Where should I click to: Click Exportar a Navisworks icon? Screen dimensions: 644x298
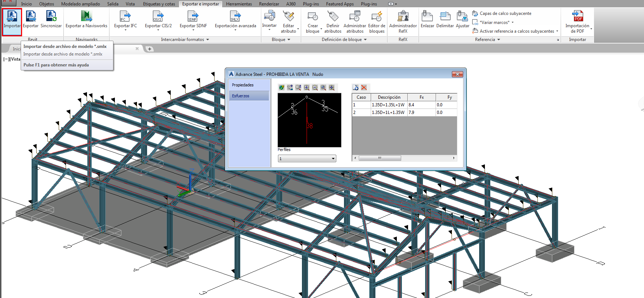[87, 16]
